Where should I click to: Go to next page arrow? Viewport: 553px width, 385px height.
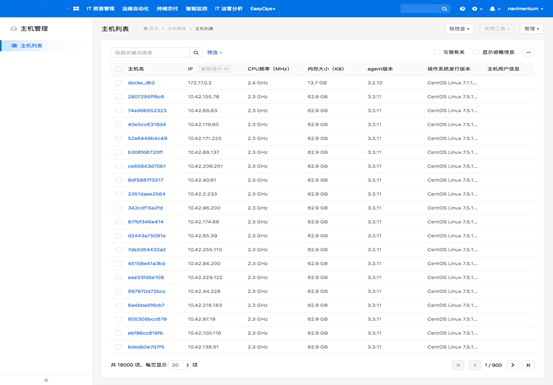pyautogui.click(x=513, y=365)
